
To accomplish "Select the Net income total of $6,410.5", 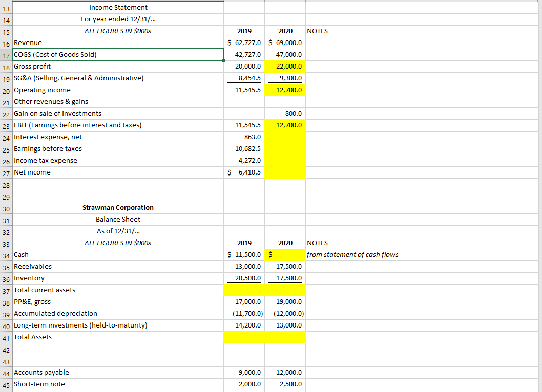I will pyautogui.click(x=244, y=172).
